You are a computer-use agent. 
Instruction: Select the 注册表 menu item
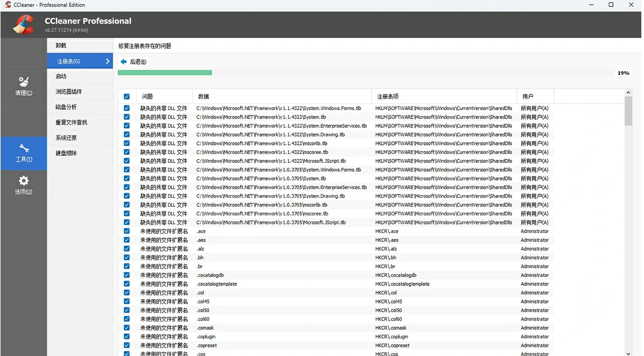click(x=80, y=61)
